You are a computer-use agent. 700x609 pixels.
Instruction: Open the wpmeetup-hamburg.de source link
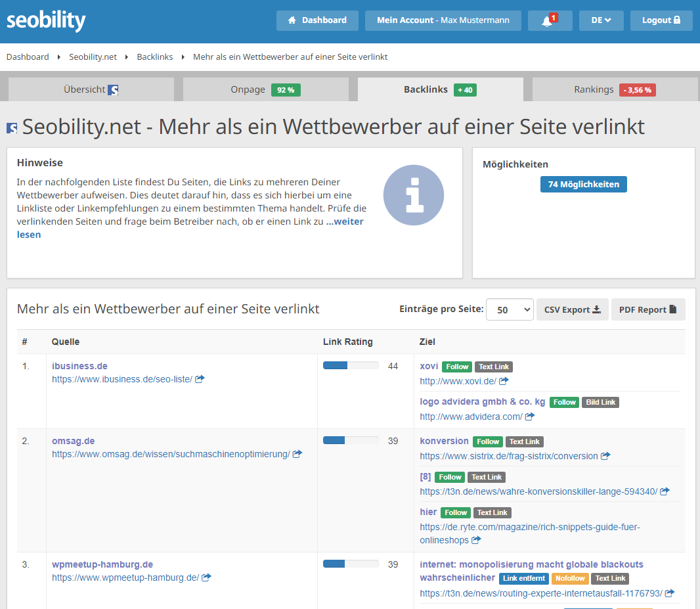[102, 565]
